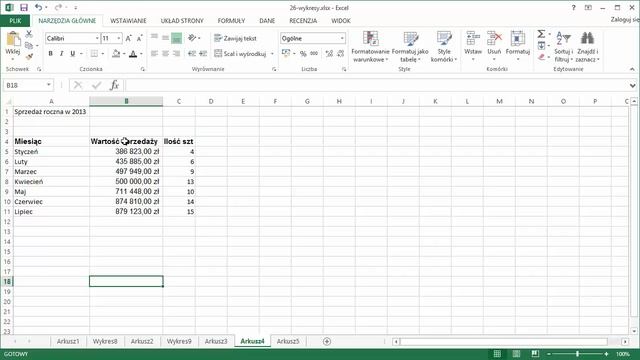Apply font color with the red A icon
The width and height of the screenshot is (640, 360).
pyautogui.click(x=133, y=53)
